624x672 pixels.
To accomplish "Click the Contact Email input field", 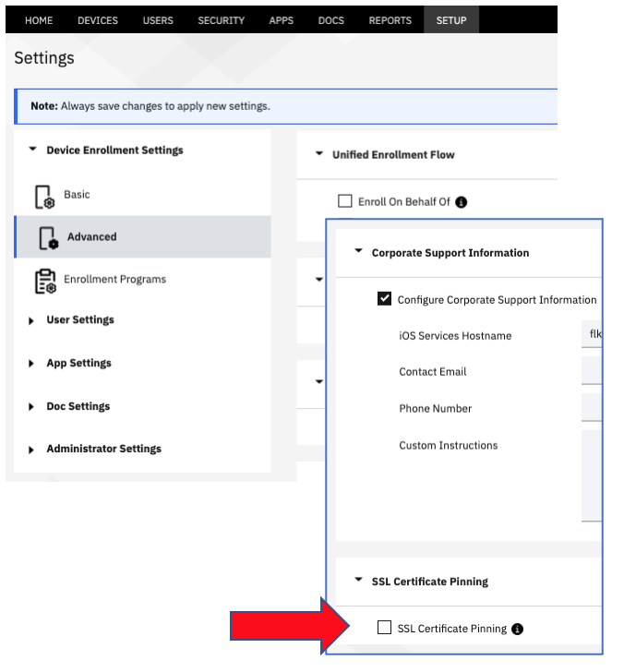I will coord(592,370).
